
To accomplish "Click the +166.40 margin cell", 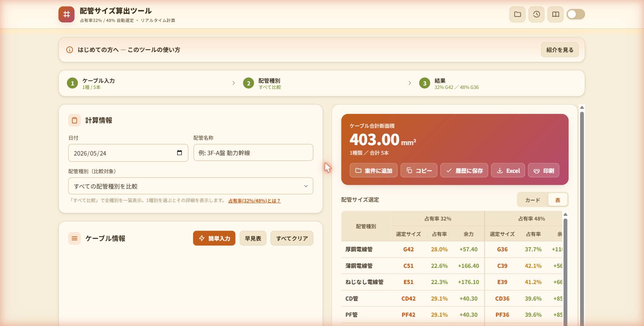I will (468, 266).
